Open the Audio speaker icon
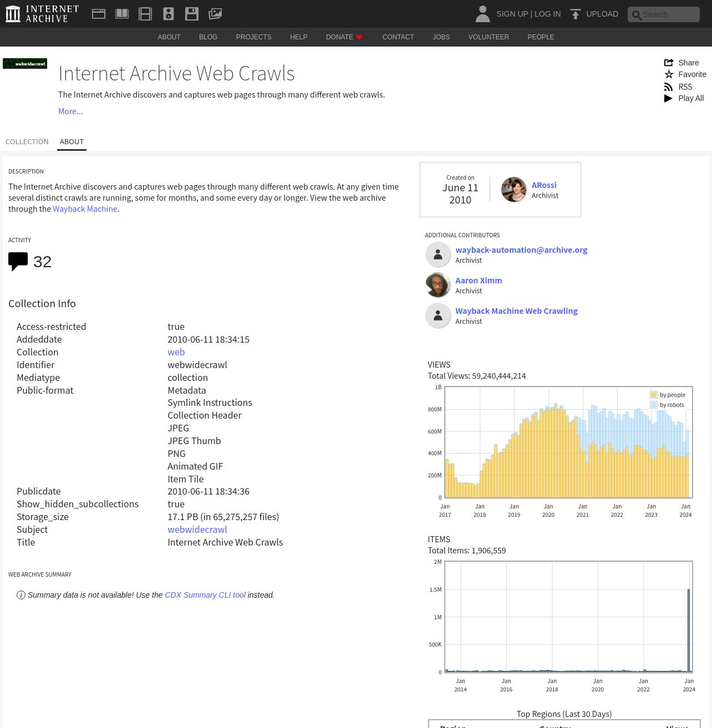Viewport: 712px width, 728px height. click(x=169, y=14)
